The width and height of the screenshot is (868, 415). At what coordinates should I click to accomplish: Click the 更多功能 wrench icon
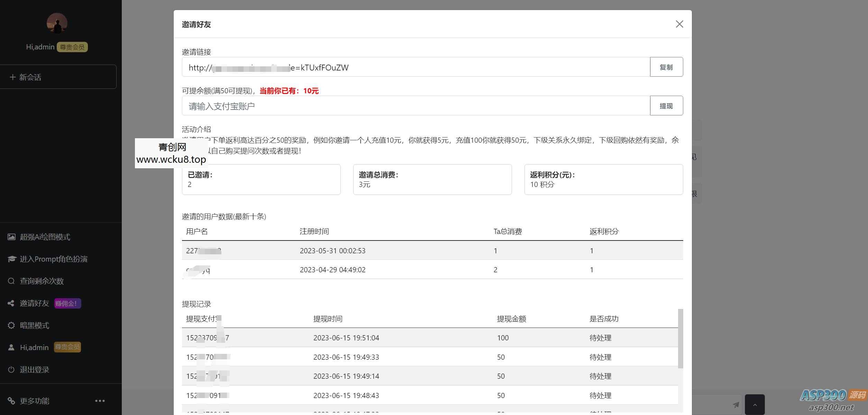coord(11,401)
